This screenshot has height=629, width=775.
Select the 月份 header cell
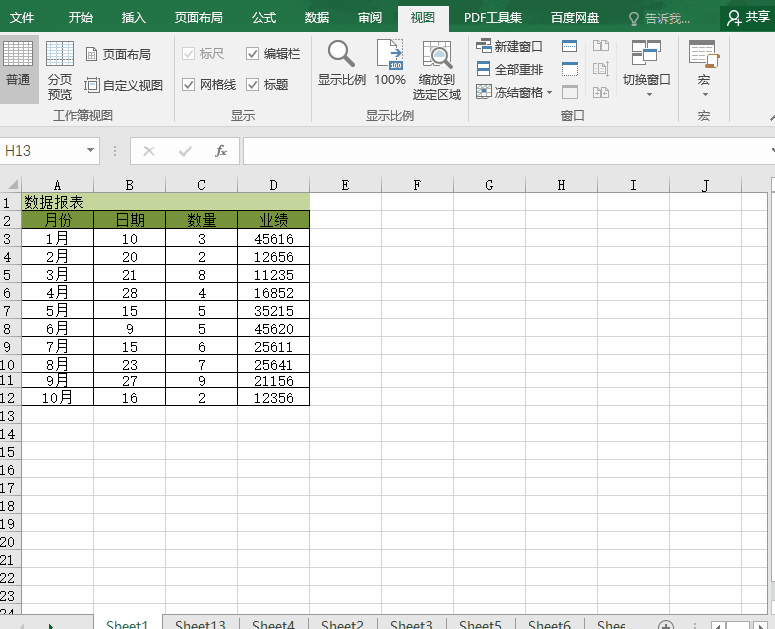(x=57, y=220)
